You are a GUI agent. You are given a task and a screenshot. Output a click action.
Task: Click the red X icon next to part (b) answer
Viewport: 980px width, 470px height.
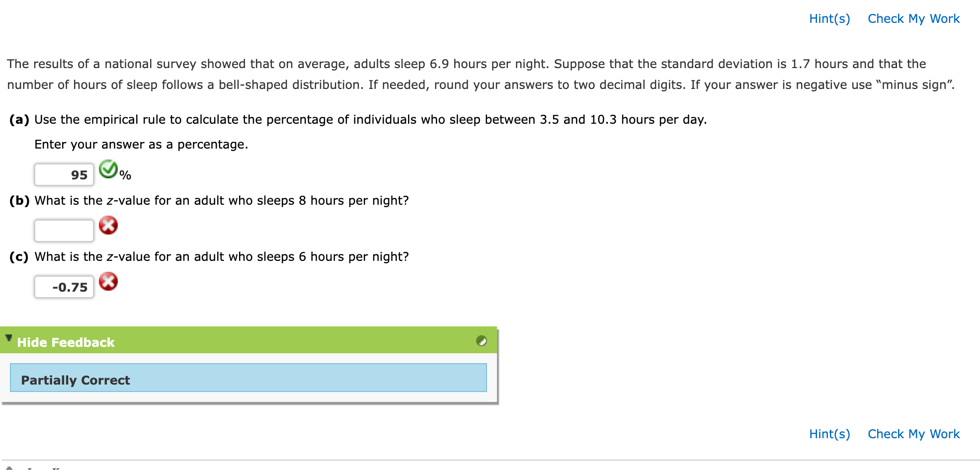tap(108, 225)
